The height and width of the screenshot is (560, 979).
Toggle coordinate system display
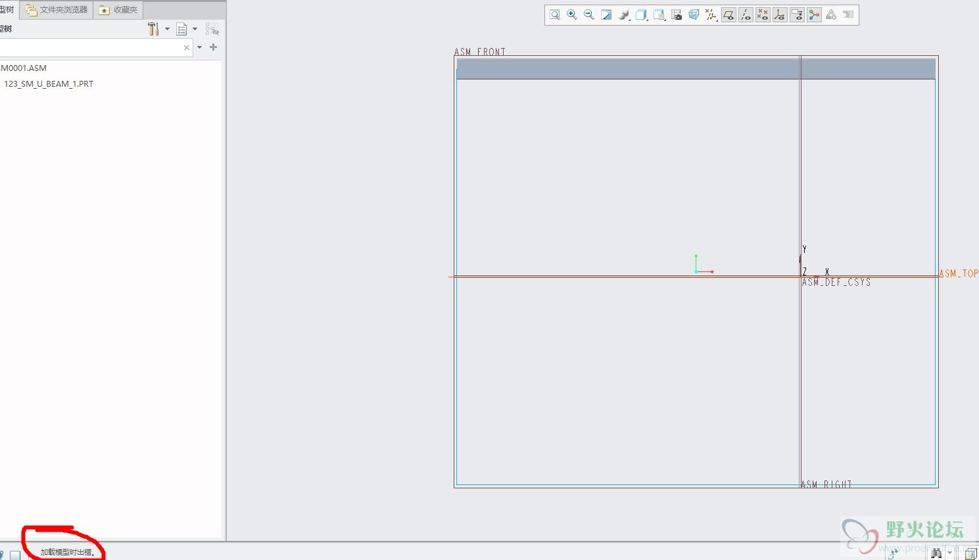click(x=780, y=15)
